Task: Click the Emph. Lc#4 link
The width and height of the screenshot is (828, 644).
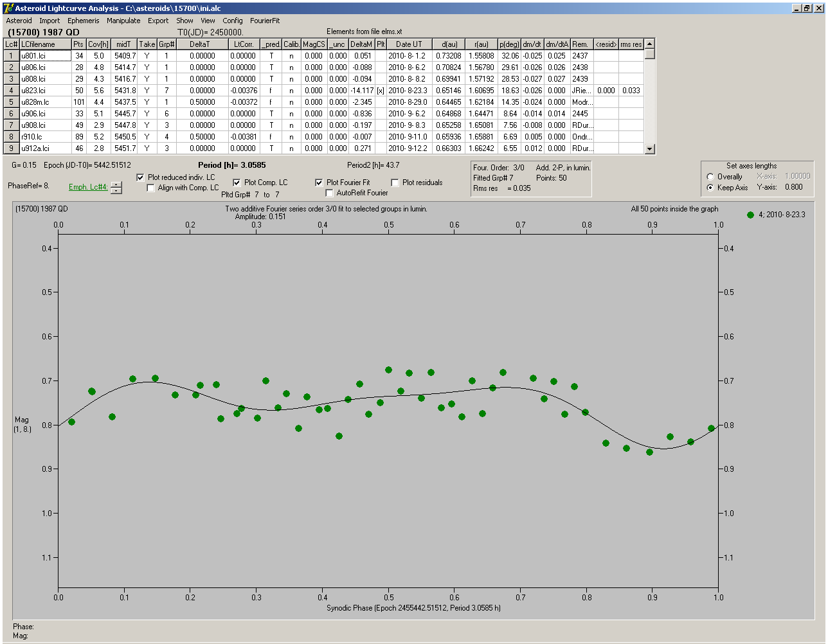Action: click(88, 187)
